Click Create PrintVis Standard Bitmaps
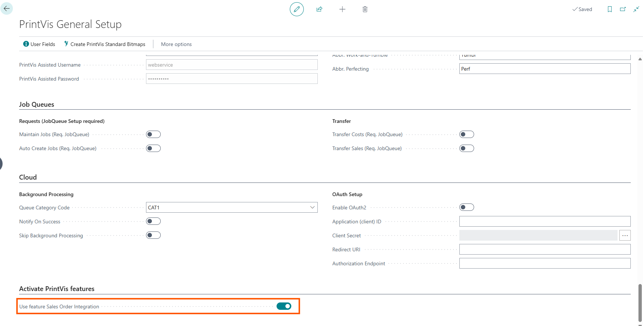644x326 pixels. (104, 44)
